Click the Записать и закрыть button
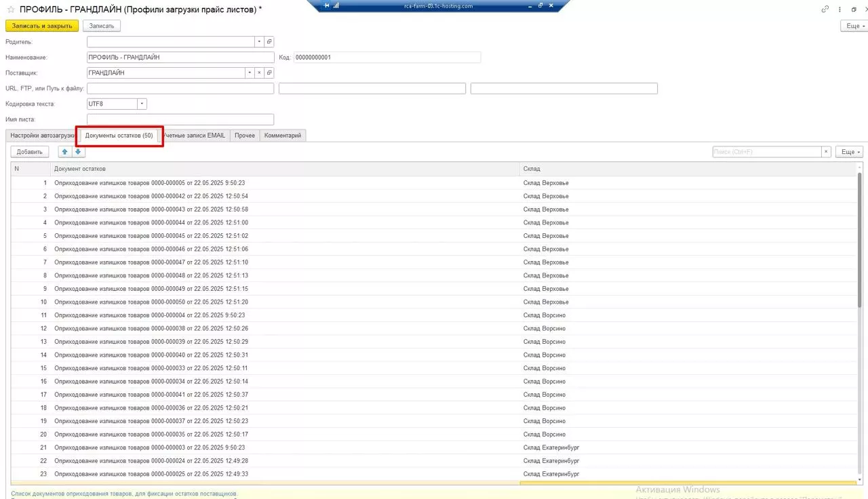This screenshot has height=499, width=868. (42, 26)
